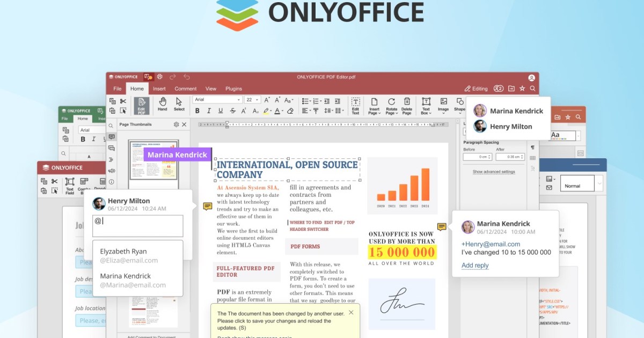The height and width of the screenshot is (338, 644).
Task: Click Add reply in Marina's comment
Action: [475, 265]
